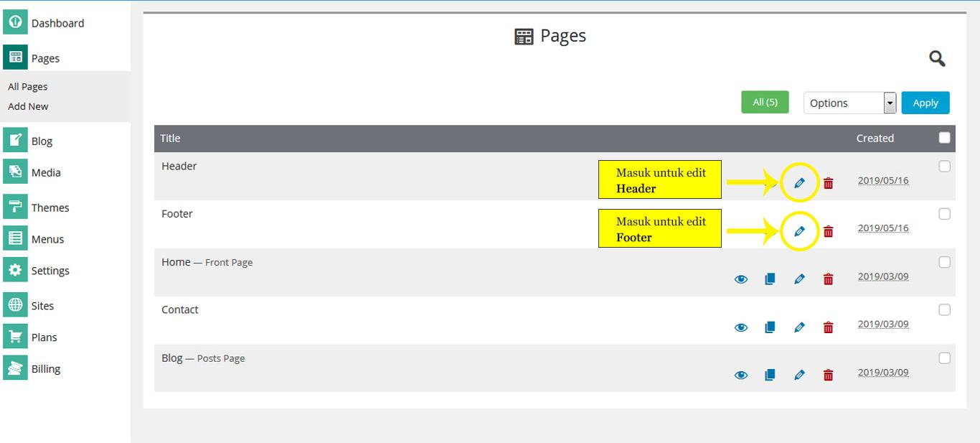
Task: Click the Themes paint roller icon
Action: [15, 207]
